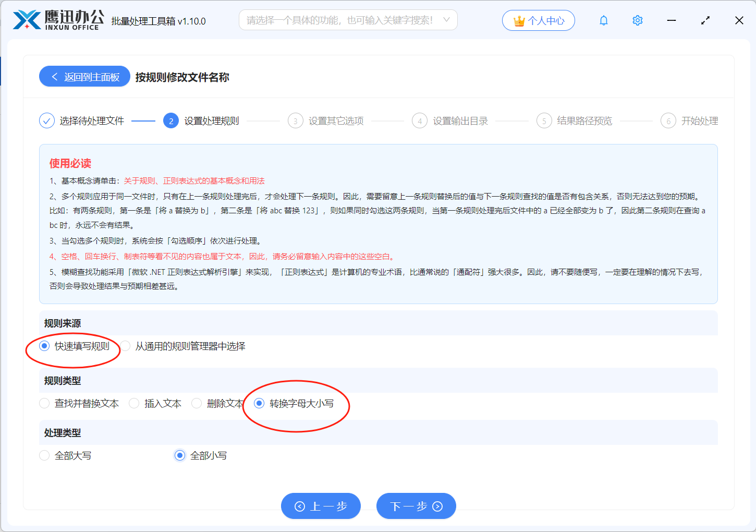Click the back arrow in 返回到主面板
Screen dimensions: 756x532
pos(54,77)
